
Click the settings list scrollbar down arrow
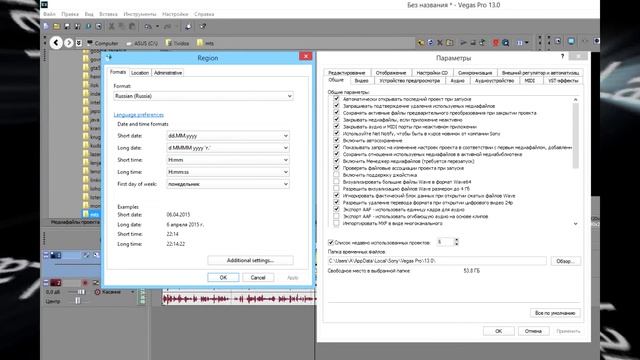[x=576, y=224]
